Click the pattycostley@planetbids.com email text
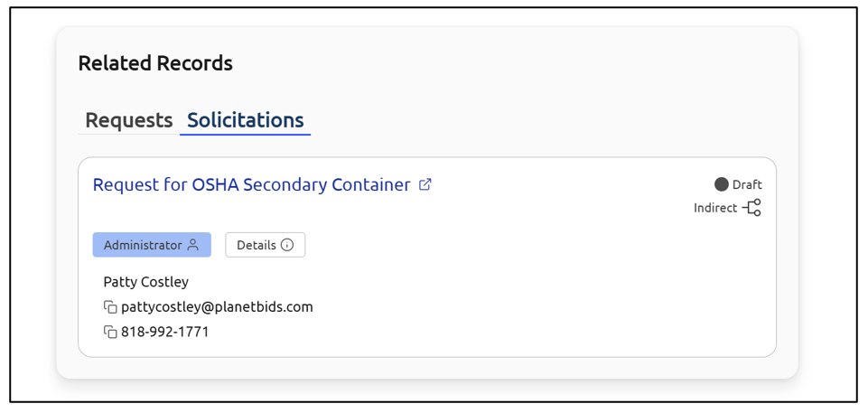The image size is (868, 413). point(217,307)
